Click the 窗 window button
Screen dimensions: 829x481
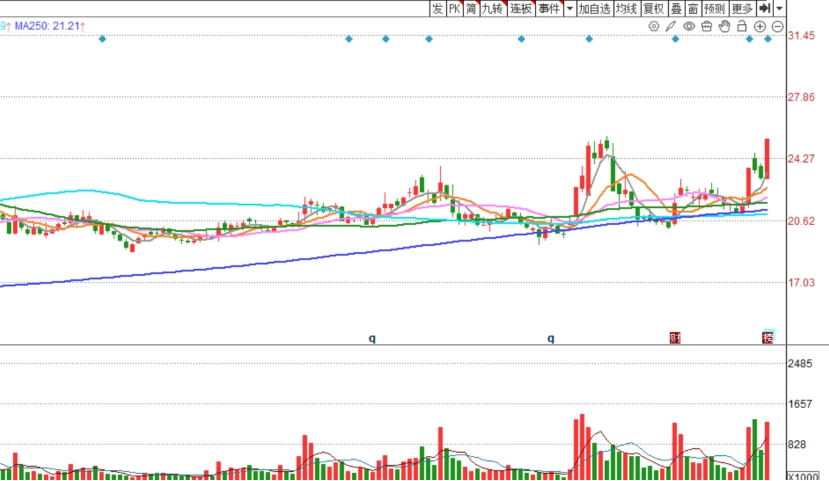click(693, 8)
